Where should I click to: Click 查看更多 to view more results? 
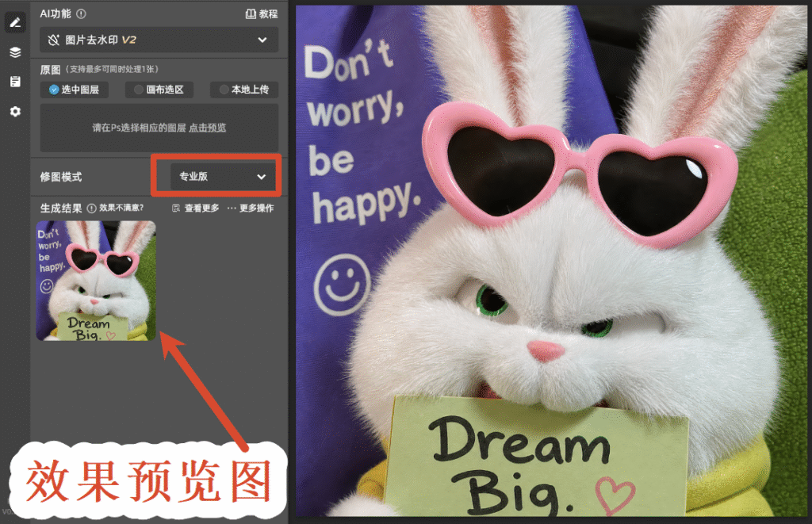click(x=196, y=208)
